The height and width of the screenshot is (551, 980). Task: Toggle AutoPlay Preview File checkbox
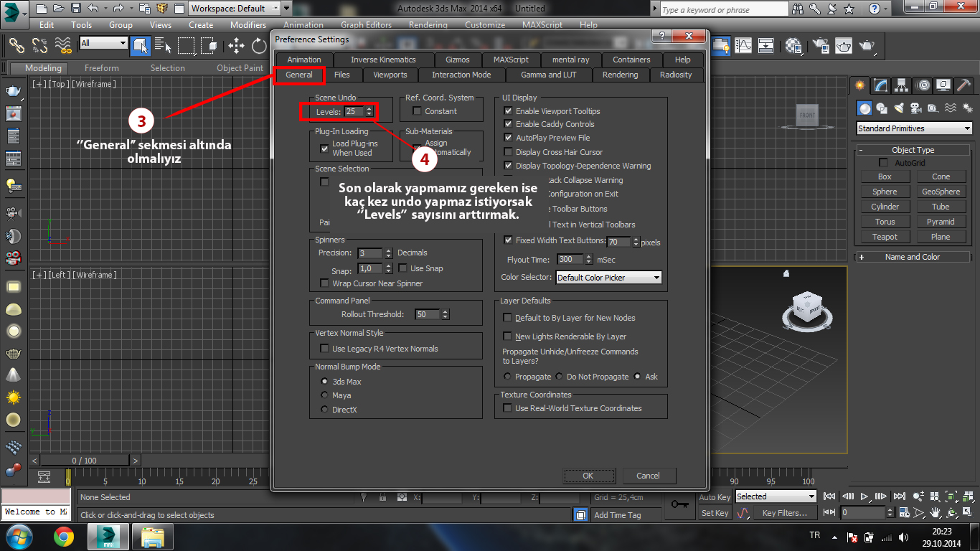(508, 138)
